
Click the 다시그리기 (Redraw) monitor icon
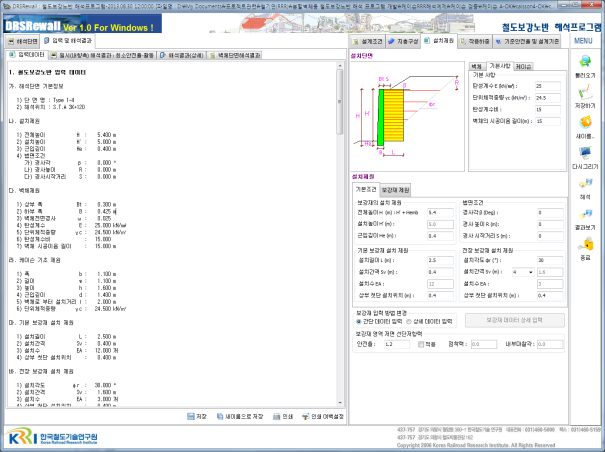point(585,153)
